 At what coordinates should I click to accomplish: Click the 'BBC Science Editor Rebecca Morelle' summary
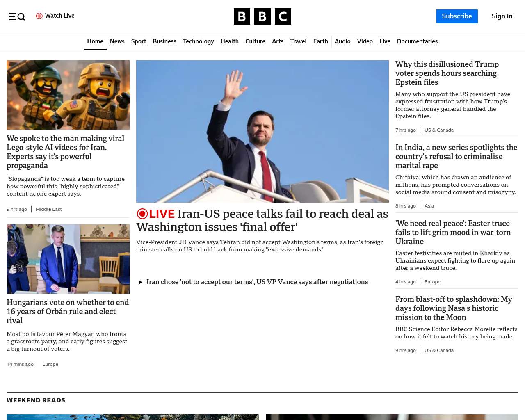pos(457,333)
